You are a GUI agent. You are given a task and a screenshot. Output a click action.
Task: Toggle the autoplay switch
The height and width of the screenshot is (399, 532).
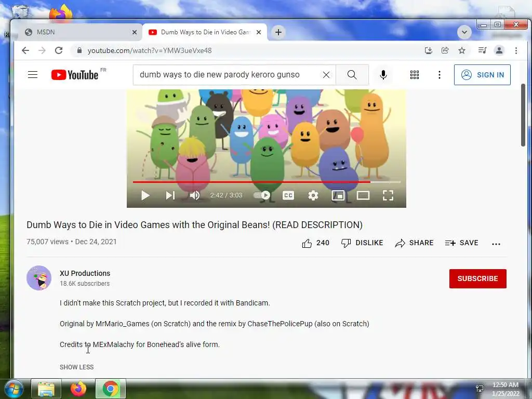[x=262, y=195]
